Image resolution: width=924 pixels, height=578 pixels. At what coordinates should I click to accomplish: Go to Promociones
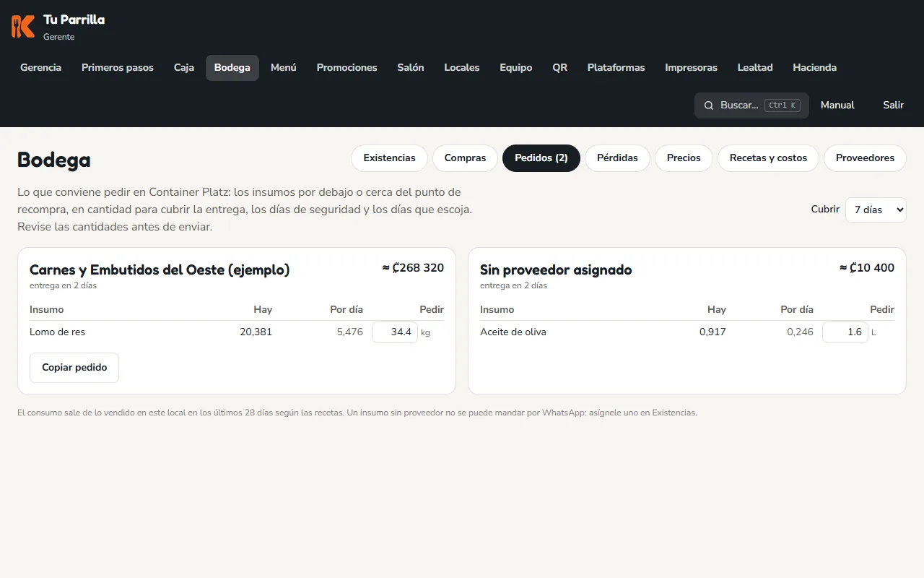(347, 68)
